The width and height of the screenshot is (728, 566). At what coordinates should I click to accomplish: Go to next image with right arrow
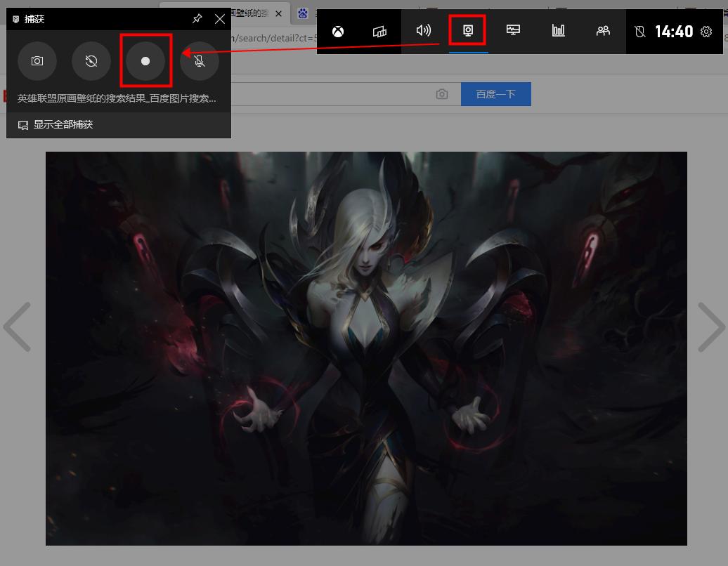click(711, 327)
